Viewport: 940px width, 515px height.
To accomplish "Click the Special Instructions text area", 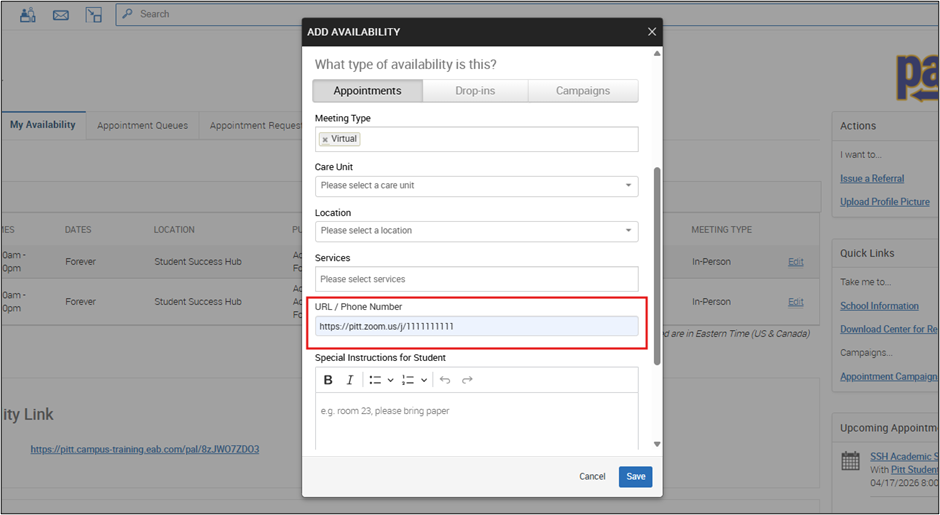I will pyautogui.click(x=477, y=421).
